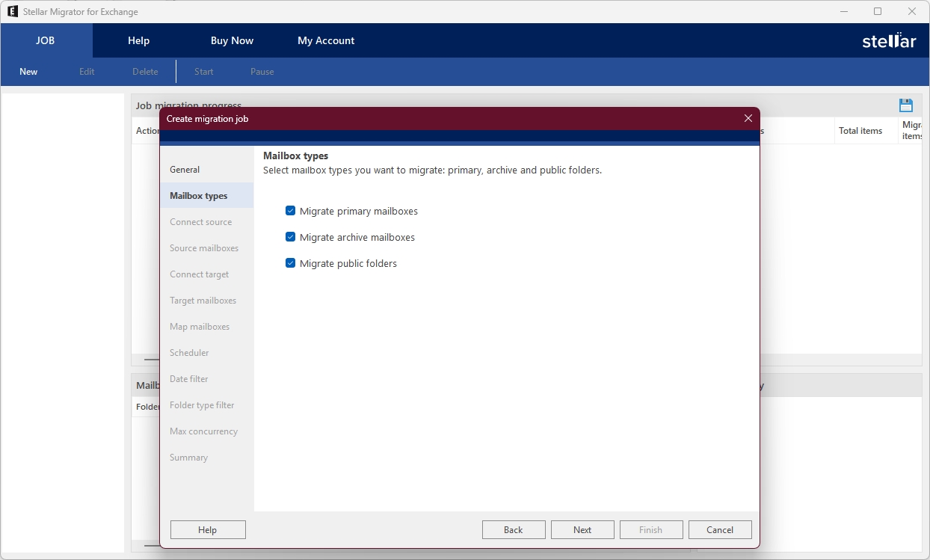The height and width of the screenshot is (560, 930).
Task: Click the Back button
Action: 514,529
